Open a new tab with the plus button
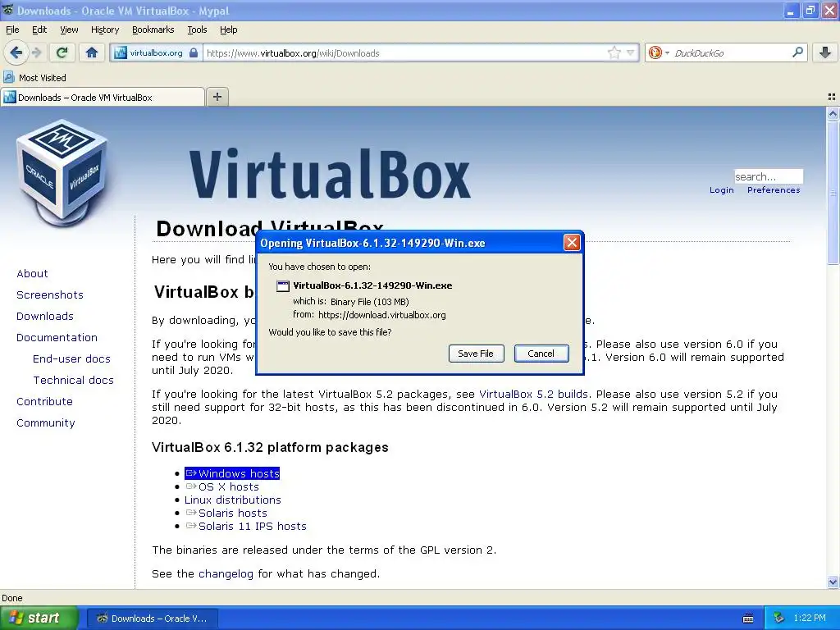The image size is (840, 630). point(217,97)
